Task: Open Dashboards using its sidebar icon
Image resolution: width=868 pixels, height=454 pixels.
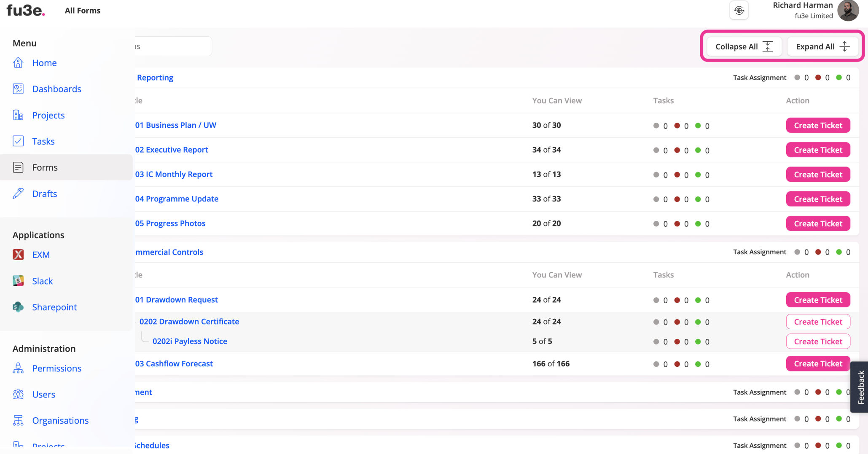Action: click(x=18, y=89)
